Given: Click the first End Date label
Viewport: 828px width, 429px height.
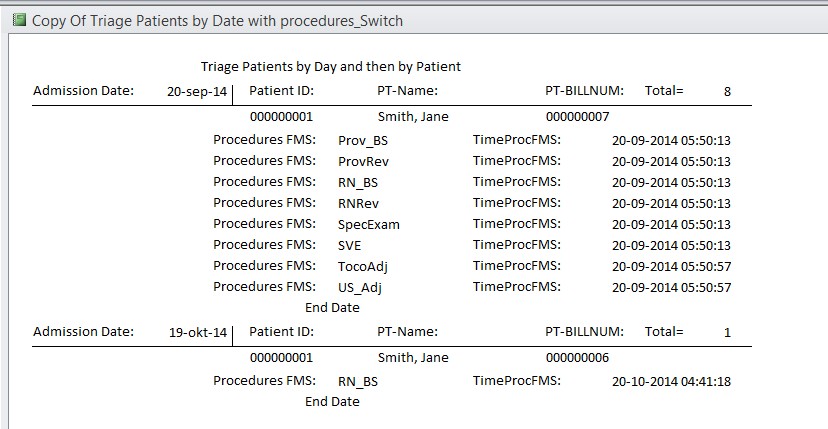Looking at the screenshot, I should (x=332, y=307).
